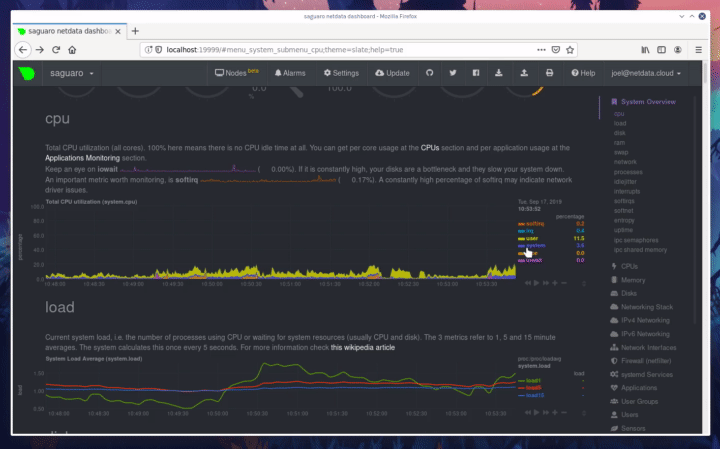Screen dimensions: 720x449
Task: Open the Alarms panel
Action: pyautogui.click(x=290, y=73)
